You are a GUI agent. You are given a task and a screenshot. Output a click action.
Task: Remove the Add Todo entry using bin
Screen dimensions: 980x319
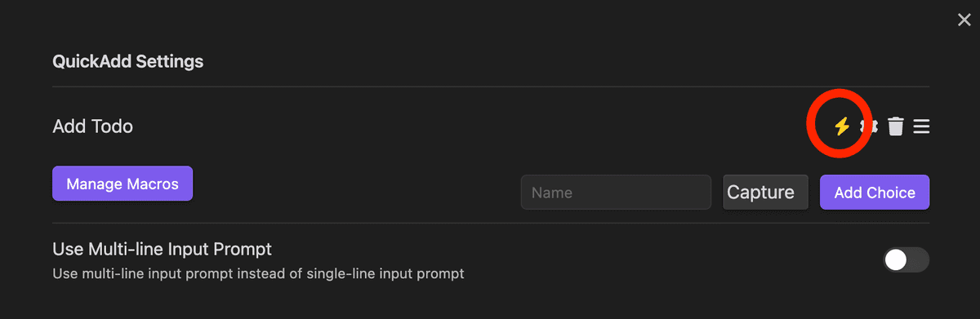896,126
